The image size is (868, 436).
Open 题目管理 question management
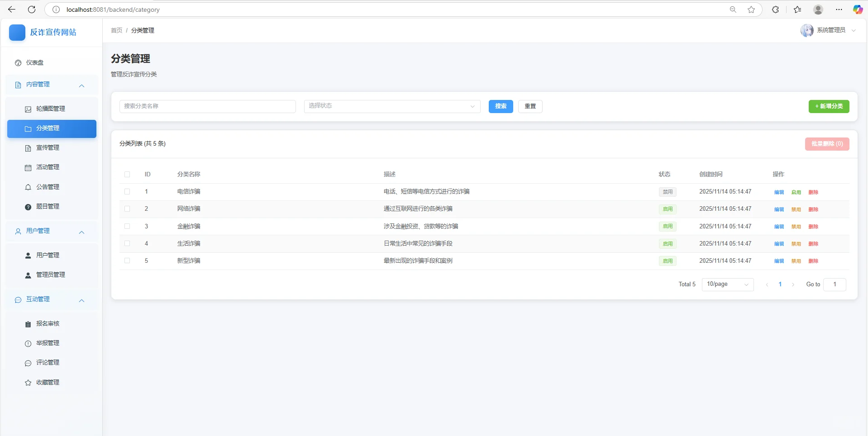(48, 206)
